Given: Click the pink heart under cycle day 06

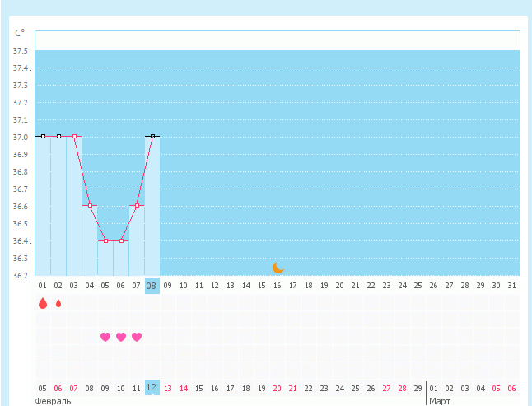Looking at the screenshot, I should pyautogui.click(x=121, y=337).
